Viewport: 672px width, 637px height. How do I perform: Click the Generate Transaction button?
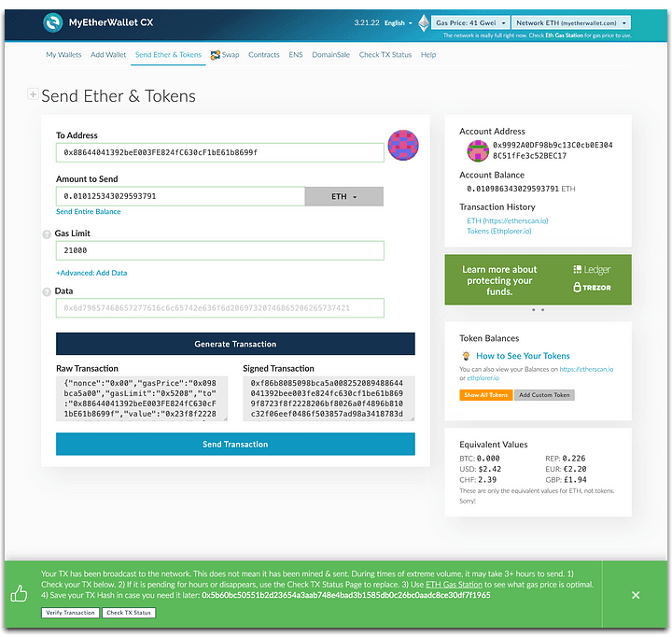coord(235,344)
